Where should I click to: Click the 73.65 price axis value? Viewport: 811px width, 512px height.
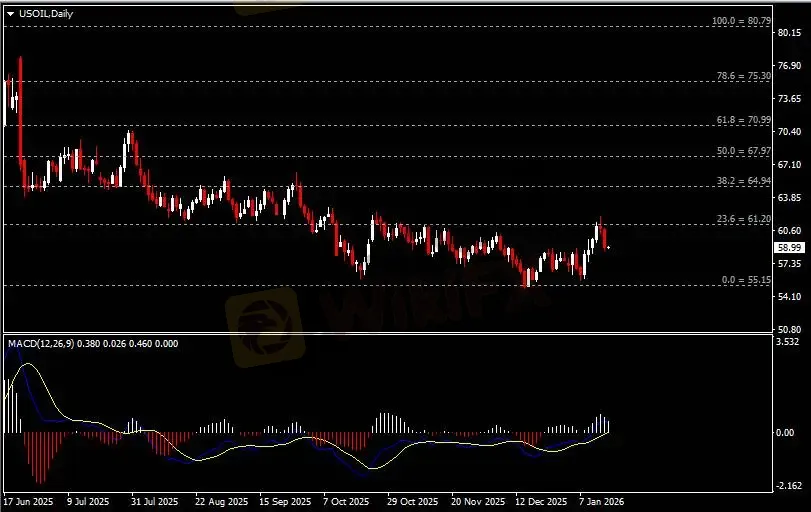click(x=790, y=99)
